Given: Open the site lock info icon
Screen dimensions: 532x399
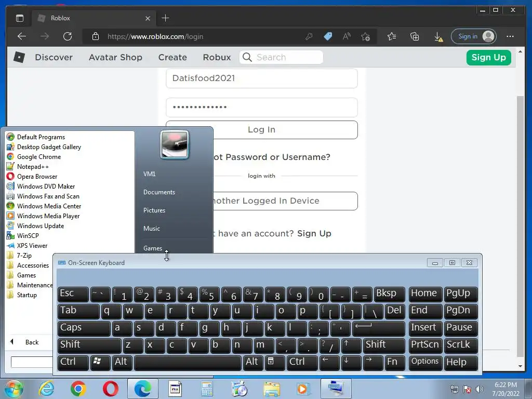Looking at the screenshot, I should click(x=96, y=36).
